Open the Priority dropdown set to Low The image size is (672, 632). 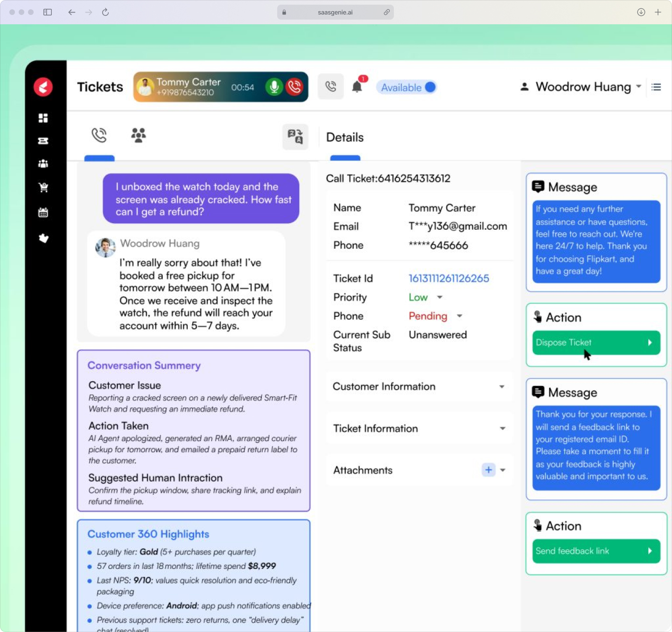click(x=439, y=297)
